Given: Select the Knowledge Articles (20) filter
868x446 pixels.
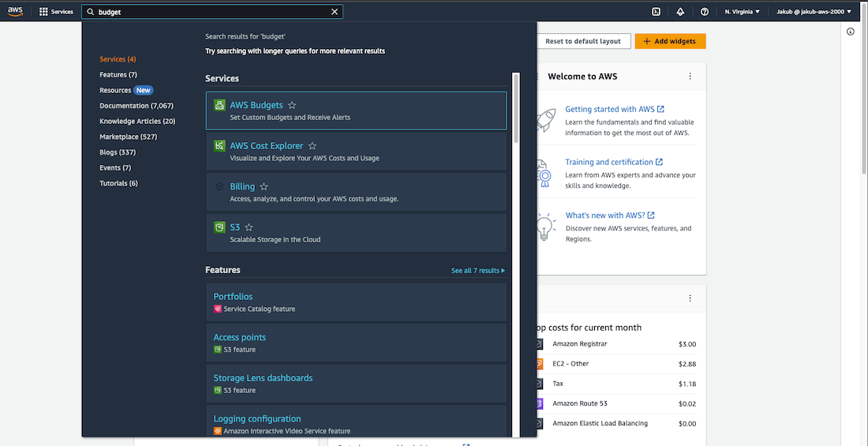Looking at the screenshot, I should click(x=137, y=122).
